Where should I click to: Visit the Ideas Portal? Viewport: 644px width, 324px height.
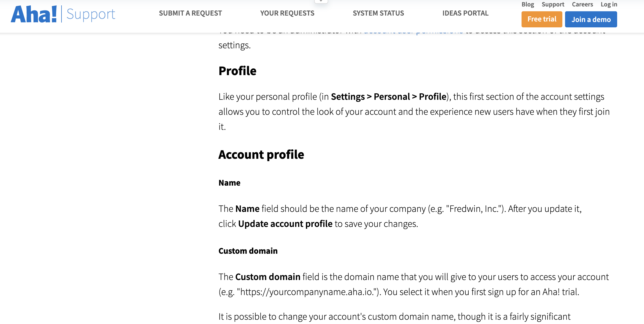tap(465, 13)
